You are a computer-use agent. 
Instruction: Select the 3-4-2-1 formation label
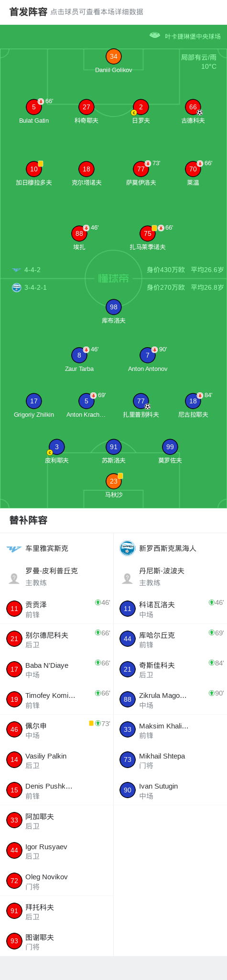pos(35,287)
